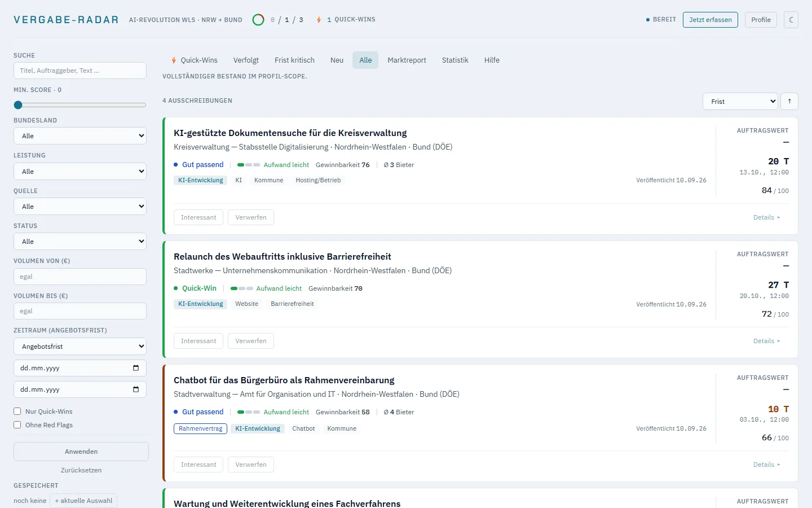The height and width of the screenshot is (508, 812).
Task: Save filter via '+ aktuelle Auswahl'
Action: coord(83,501)
